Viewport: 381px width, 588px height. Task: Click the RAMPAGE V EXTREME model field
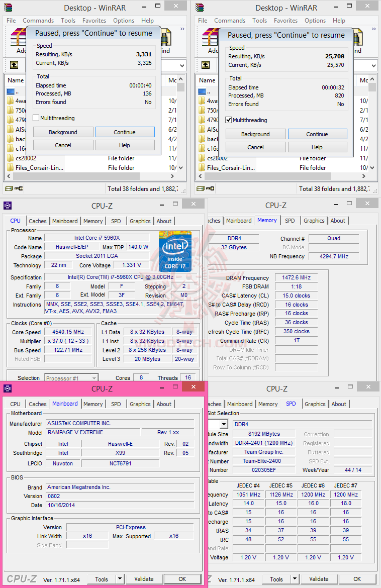93,432
